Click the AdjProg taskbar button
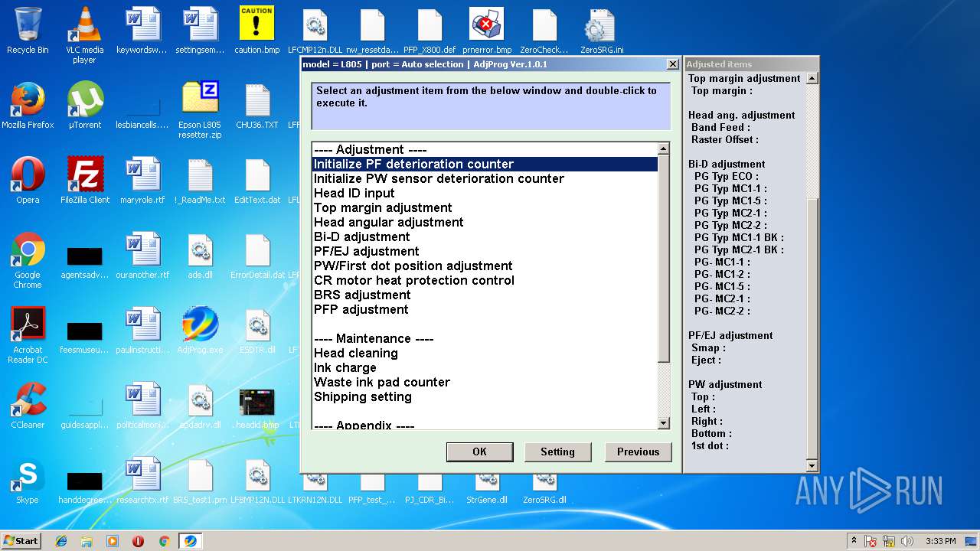Screen dimensions: 980x551 (190, 541)
